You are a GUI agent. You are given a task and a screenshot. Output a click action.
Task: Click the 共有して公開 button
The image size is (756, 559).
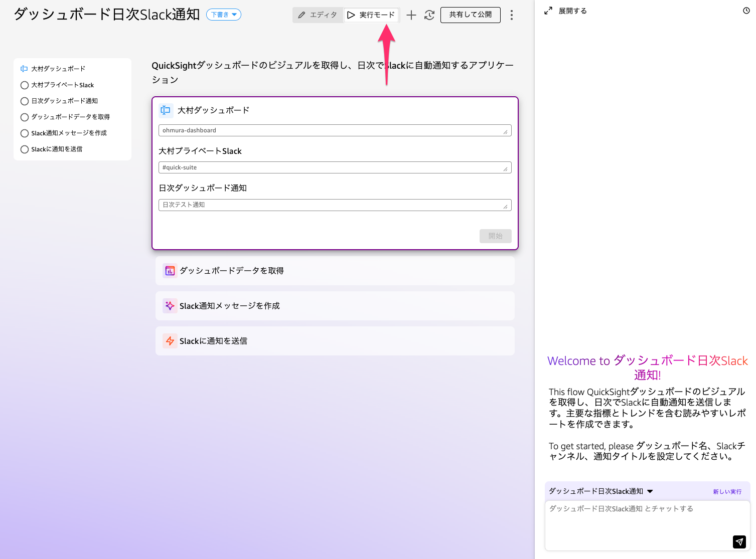point(470,15)
